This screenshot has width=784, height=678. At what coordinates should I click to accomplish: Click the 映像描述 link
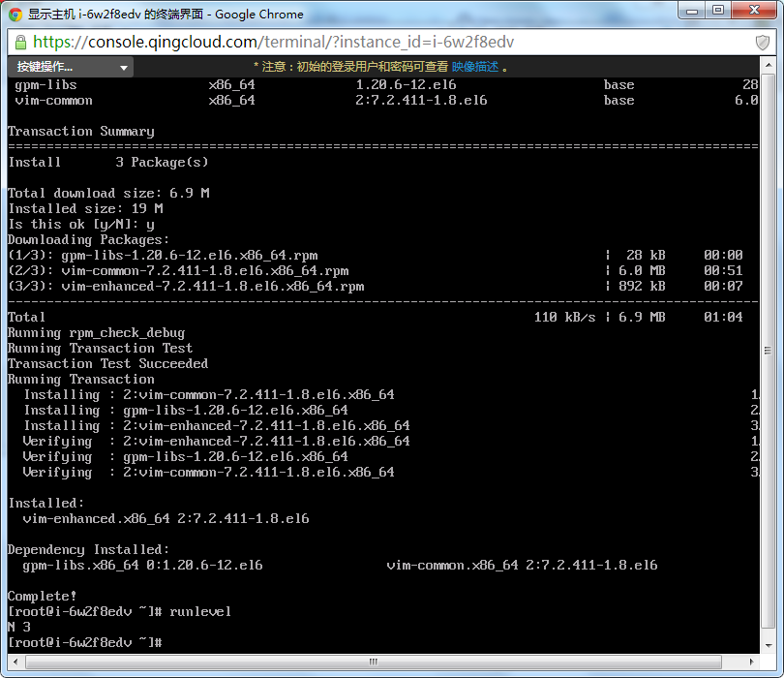point(475,67)
